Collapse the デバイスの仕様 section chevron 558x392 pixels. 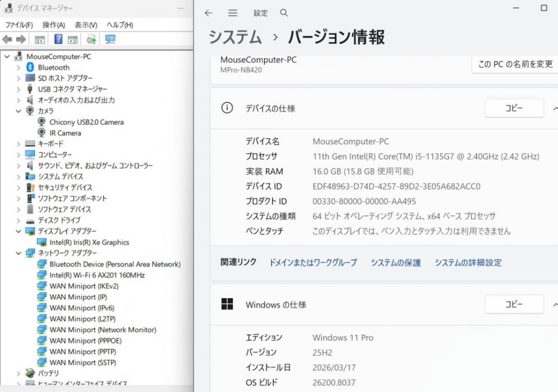point(555,108)
